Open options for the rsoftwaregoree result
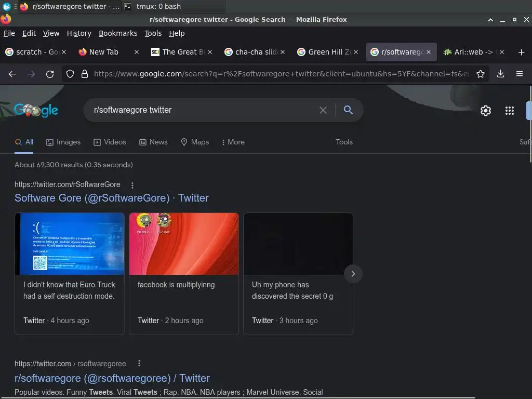The image size is (532, 399). pos(139,363)
